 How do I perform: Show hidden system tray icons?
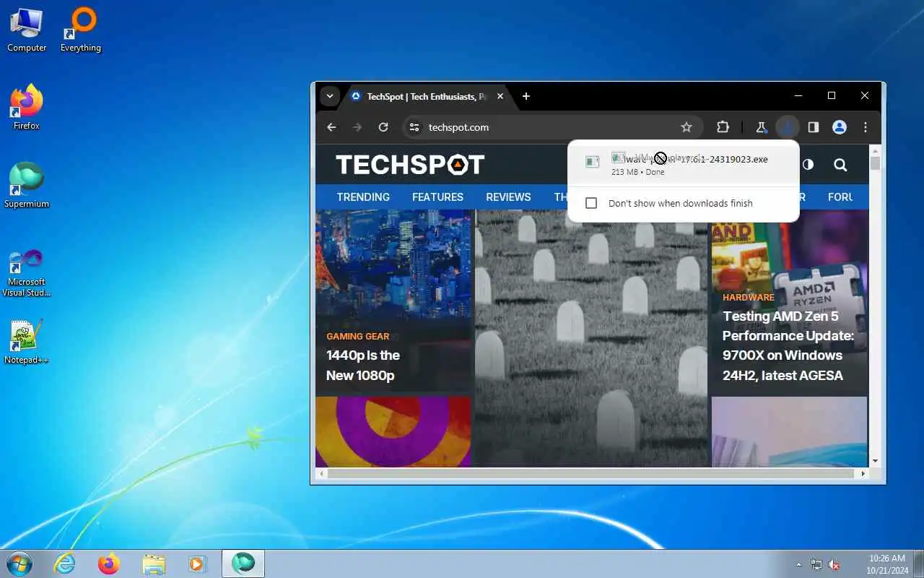point(798,564)
